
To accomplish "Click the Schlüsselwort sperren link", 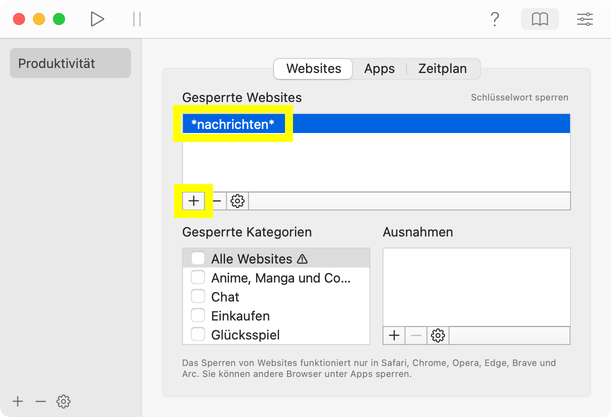I will click(519, 98).
